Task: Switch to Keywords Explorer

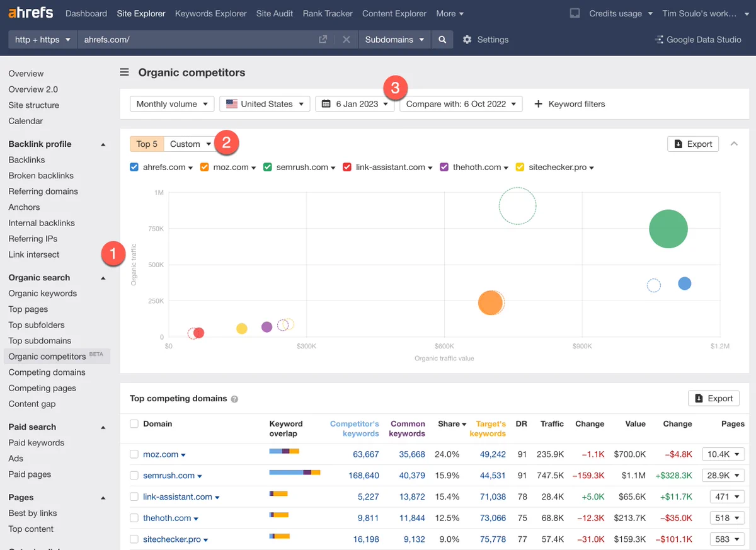Action: pos(211,13)
